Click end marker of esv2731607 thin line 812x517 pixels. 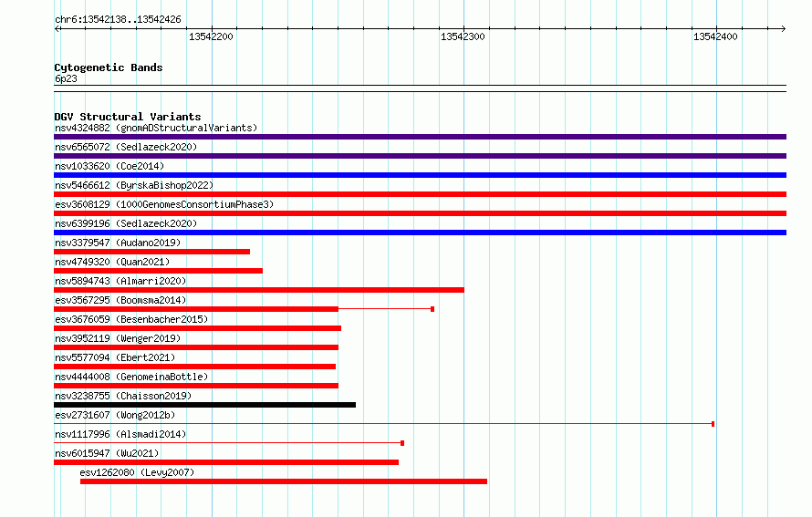click(x=713, y=424)
